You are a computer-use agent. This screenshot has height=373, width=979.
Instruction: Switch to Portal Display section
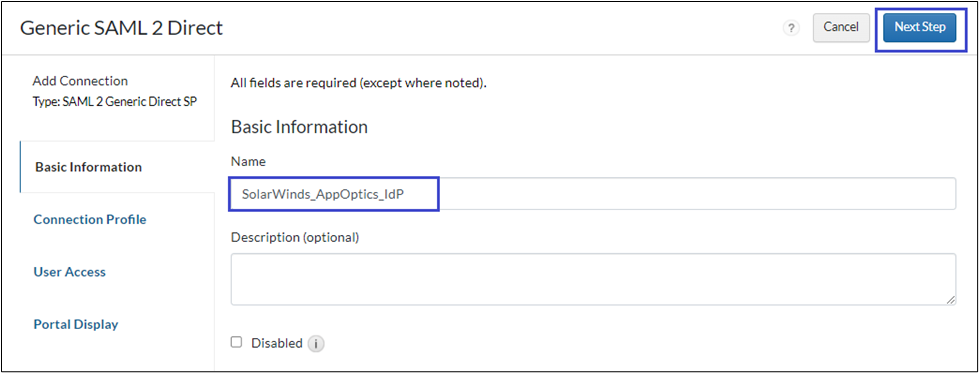(x=76, y=324)
